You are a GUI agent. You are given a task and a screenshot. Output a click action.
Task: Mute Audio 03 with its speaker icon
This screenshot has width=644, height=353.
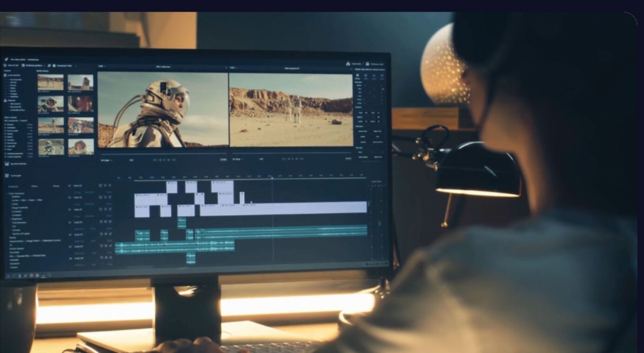click(x=110, y=246)
